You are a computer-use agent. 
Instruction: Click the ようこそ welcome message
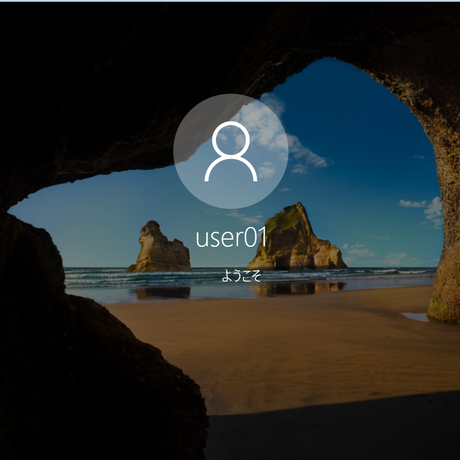[x=241, y=276]
